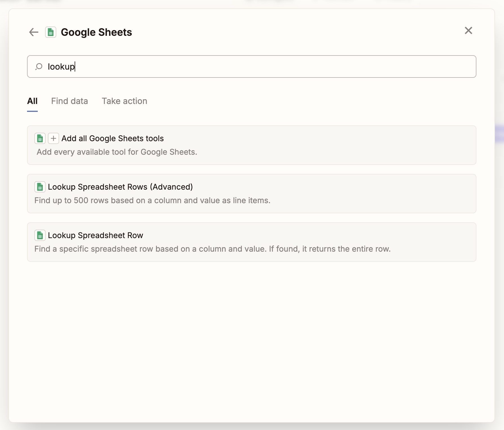Select Lookup Spreadsheet Rows (Advanced) tool

pos(120,187)
